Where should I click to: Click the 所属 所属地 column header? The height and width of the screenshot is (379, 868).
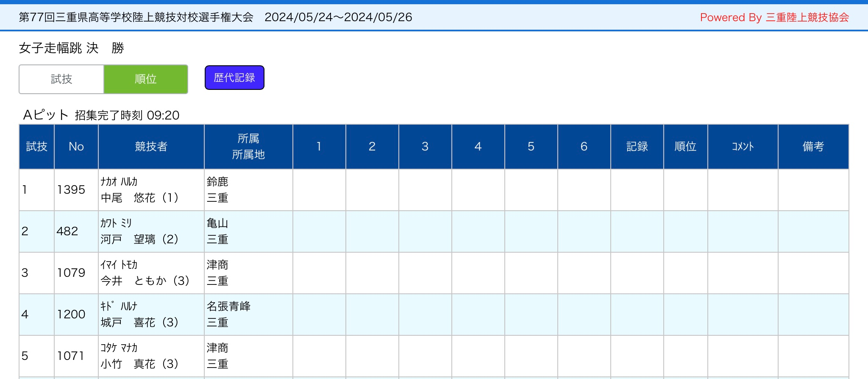point(248,147)
